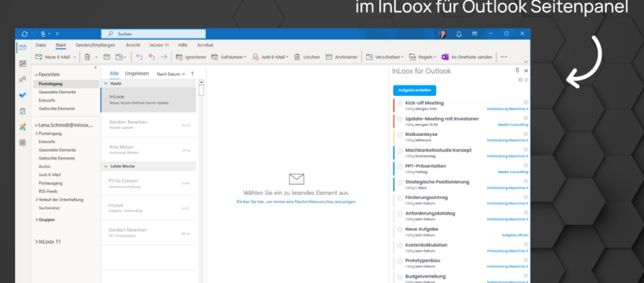Click the notification bell in title bar

[x=459, y=34]
